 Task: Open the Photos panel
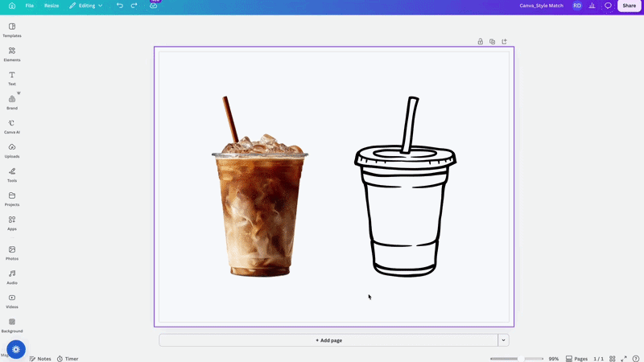click(x=12, y=253)
